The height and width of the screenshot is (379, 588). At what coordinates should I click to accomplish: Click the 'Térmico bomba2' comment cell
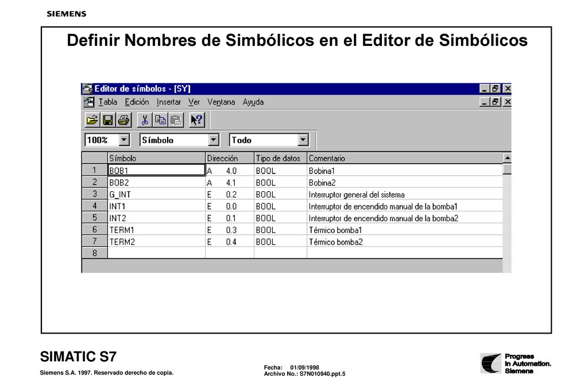pos(405,242)
